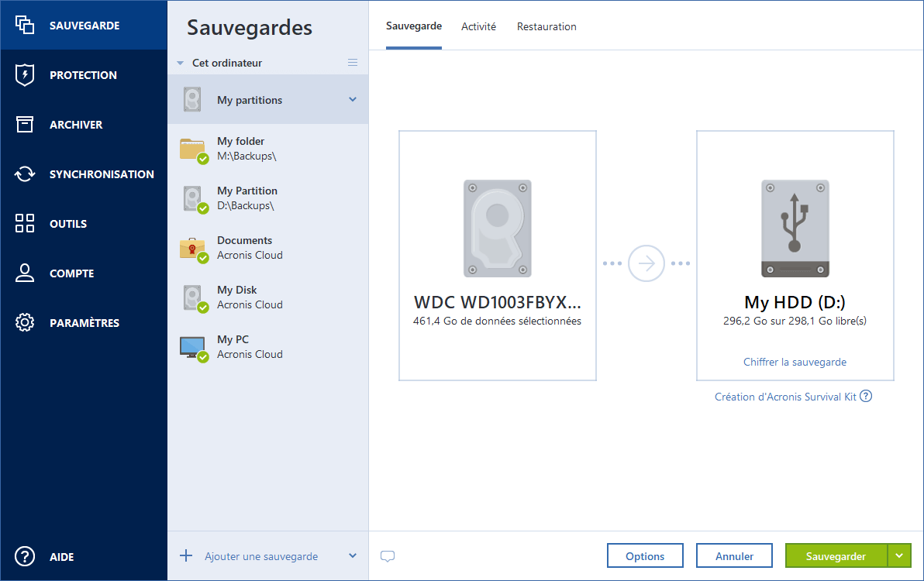
Task: Click the Synchronisation arrows icon
Action: coord(25,174)
